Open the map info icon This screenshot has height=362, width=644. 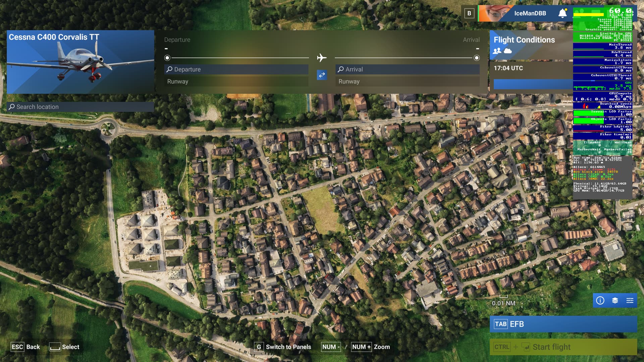(x=600, y=301)
